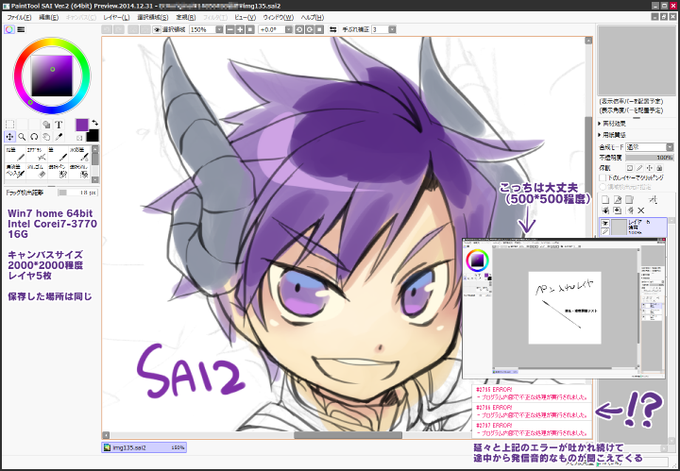
Task: Click the drag detection distance slider
Action: (78, 192)
